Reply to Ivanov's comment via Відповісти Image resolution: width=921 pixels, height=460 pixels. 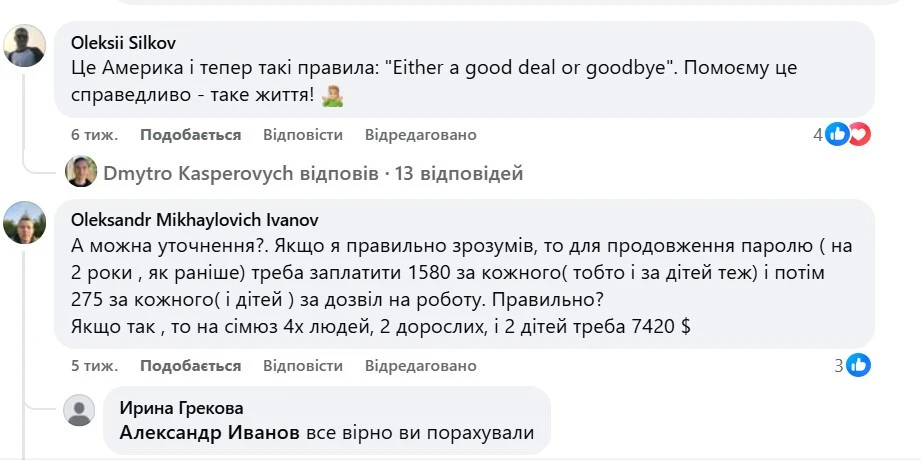303,366
